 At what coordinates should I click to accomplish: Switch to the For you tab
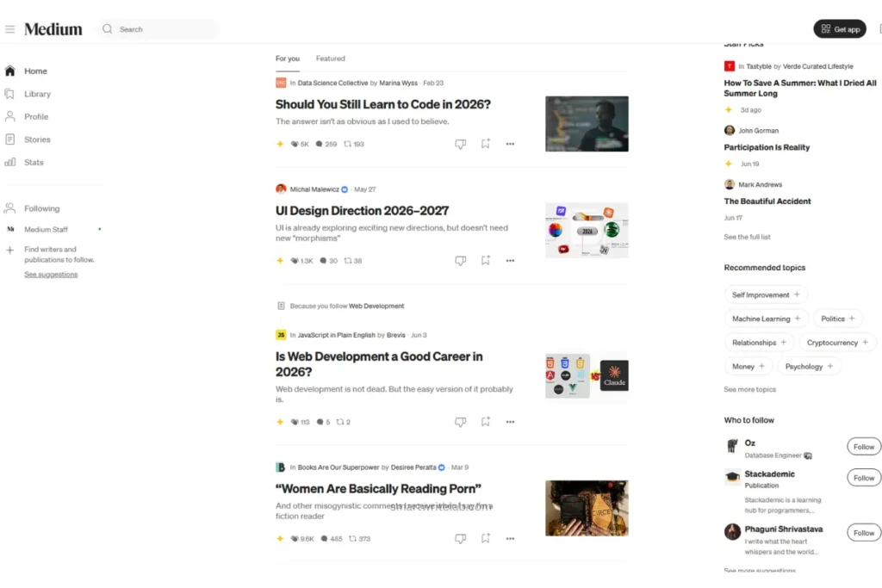coord(288,59)
